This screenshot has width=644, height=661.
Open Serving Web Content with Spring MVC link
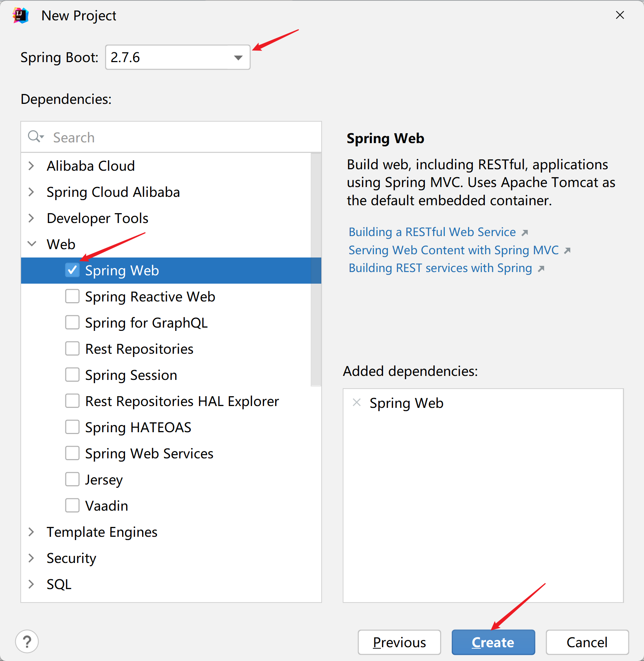point(454,250)
